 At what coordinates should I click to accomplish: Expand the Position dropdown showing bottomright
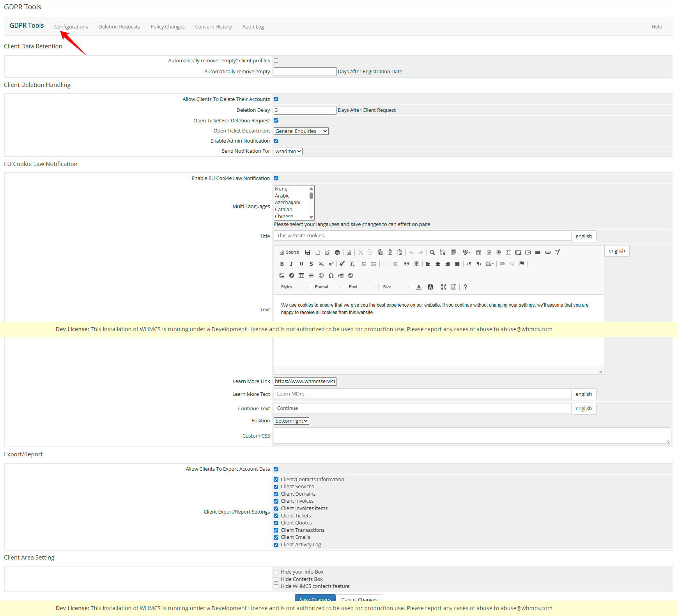[x=291, y=421]
